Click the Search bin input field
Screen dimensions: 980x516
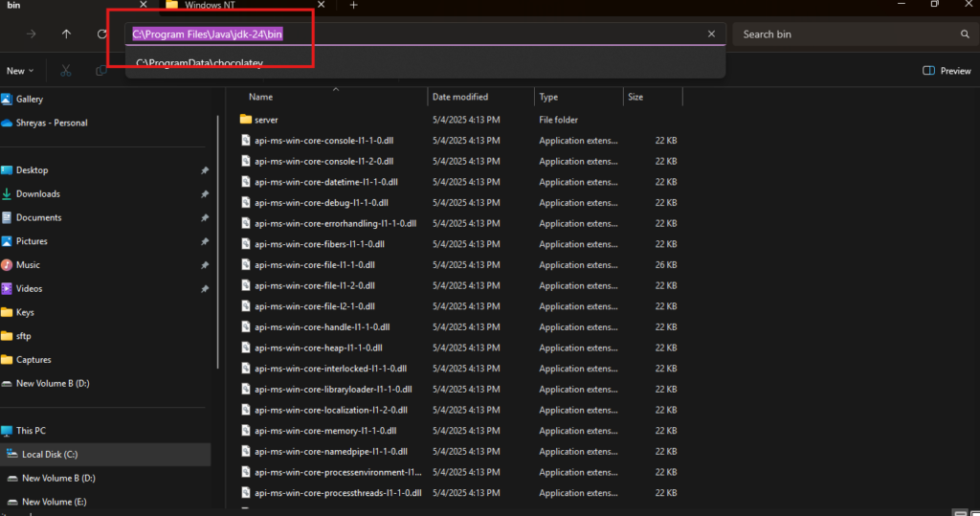[x=847, y=34]
